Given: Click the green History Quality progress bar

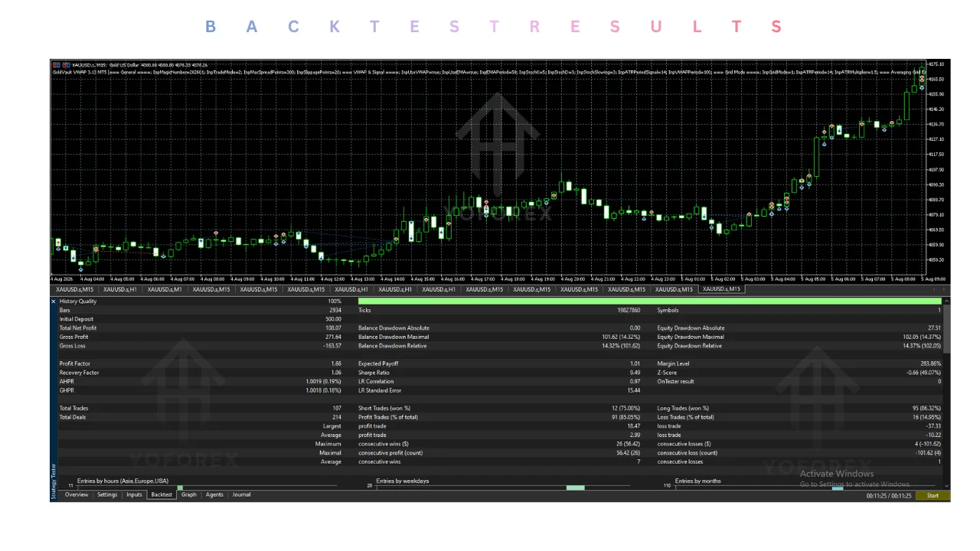Looking at the screenshot, I should tap(651, 302).
